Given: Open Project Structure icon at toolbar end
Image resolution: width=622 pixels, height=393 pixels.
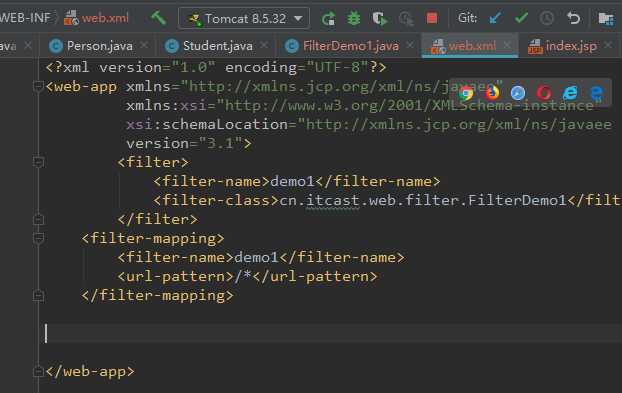Looking at the screenshot, I should (606, 18).
